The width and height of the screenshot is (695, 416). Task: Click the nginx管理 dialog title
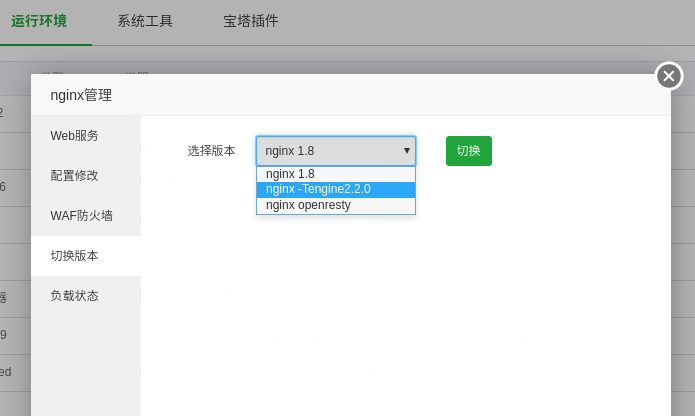coord(81,95)
